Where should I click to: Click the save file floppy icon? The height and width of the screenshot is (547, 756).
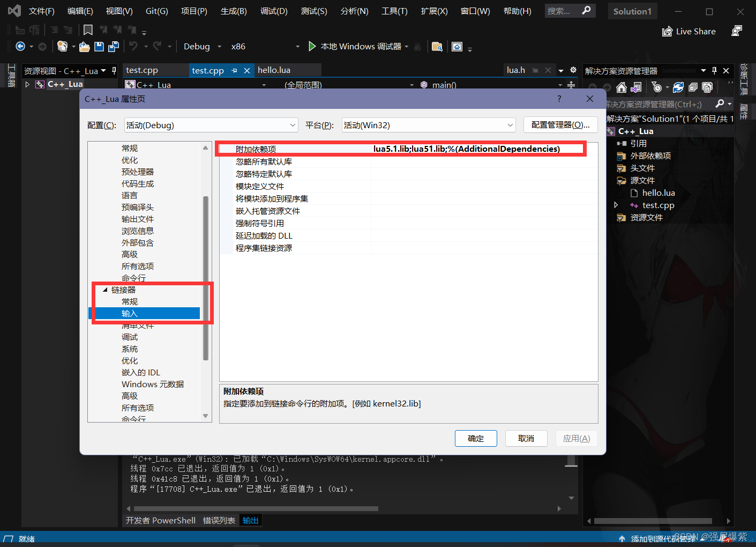[99, 47]
